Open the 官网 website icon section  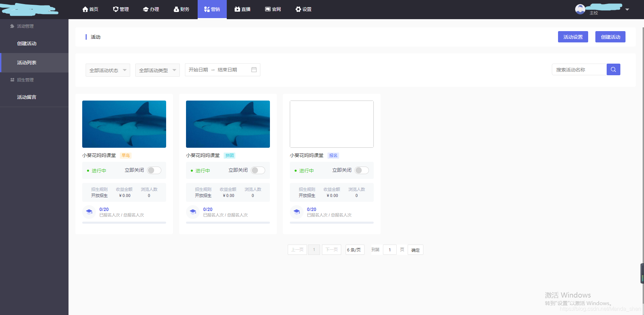coord(267,9)
